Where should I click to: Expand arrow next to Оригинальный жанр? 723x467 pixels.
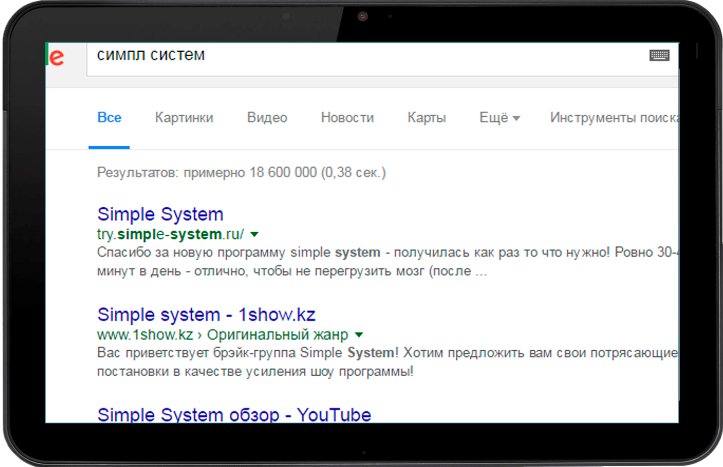pos(359,335)
